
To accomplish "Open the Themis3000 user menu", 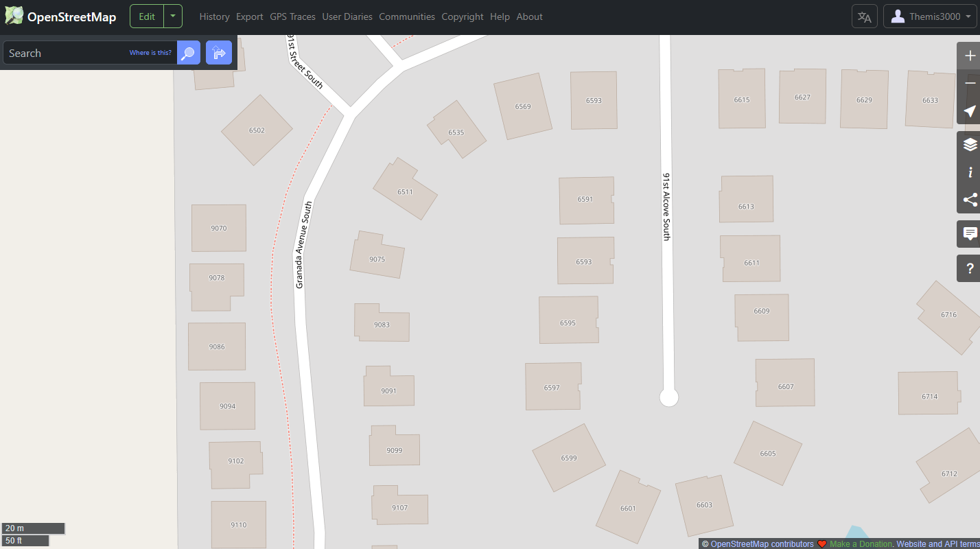I will coord(930,16).
